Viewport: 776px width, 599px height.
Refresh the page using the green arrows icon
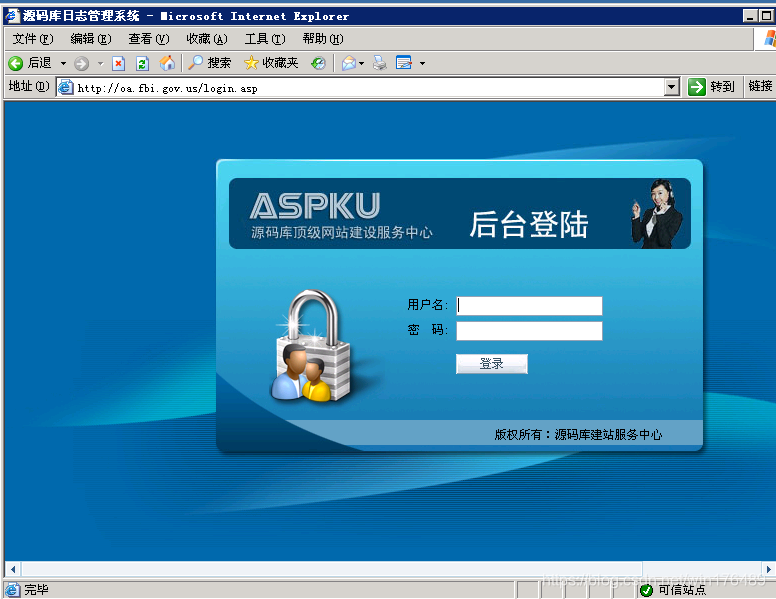tap(143, 63)
